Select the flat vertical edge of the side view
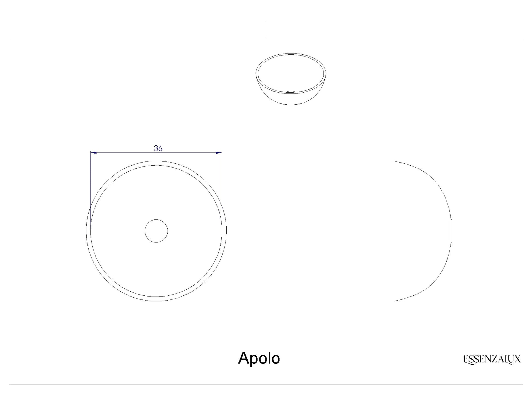This screenshot has height=411, width=532. pyautogui.click(x=394, y=231)
